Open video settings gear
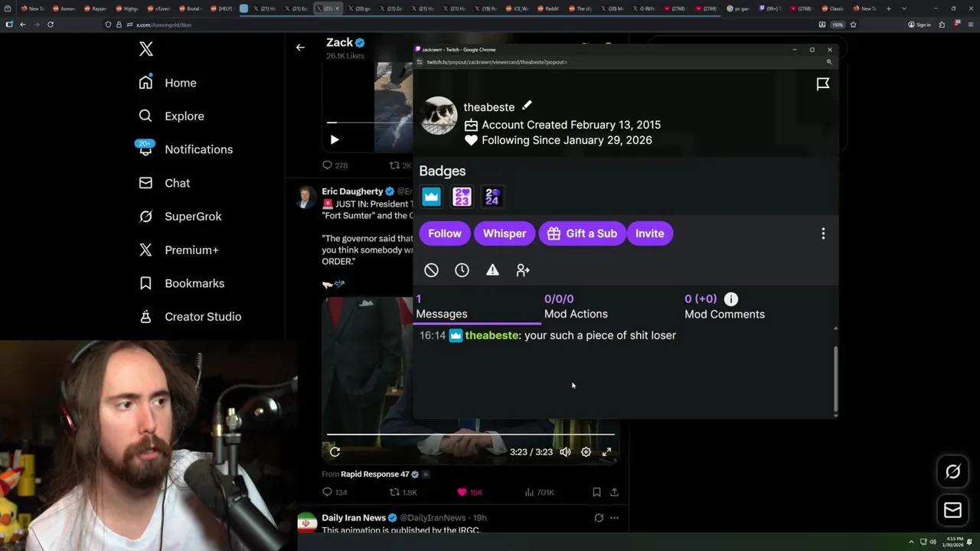 click(586, 452)
